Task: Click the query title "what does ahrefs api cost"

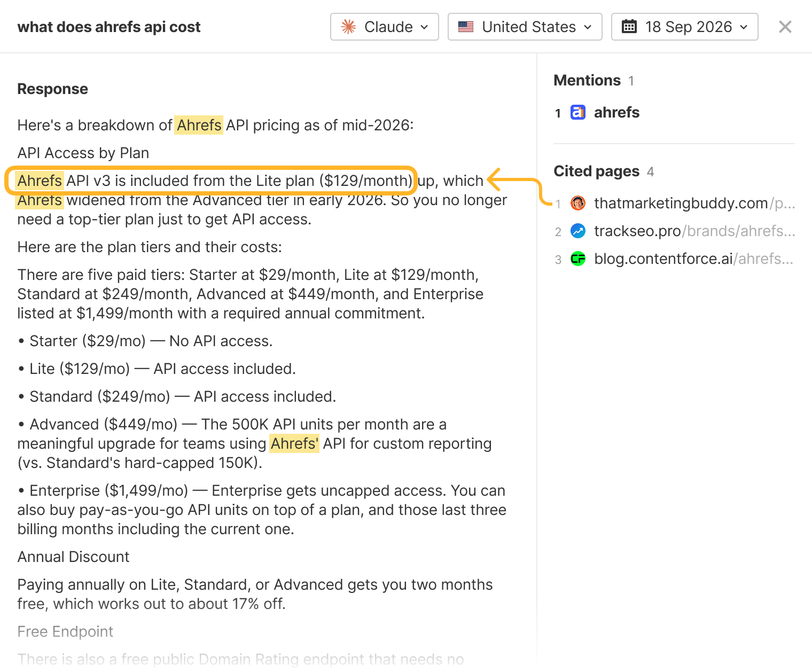Action: click(x=109, y=27)
